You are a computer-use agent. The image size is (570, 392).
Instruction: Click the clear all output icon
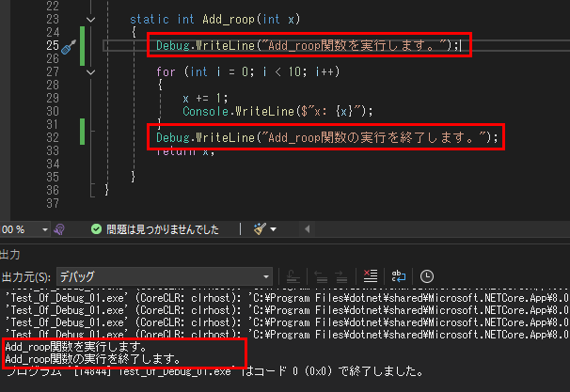click(370, 275)
